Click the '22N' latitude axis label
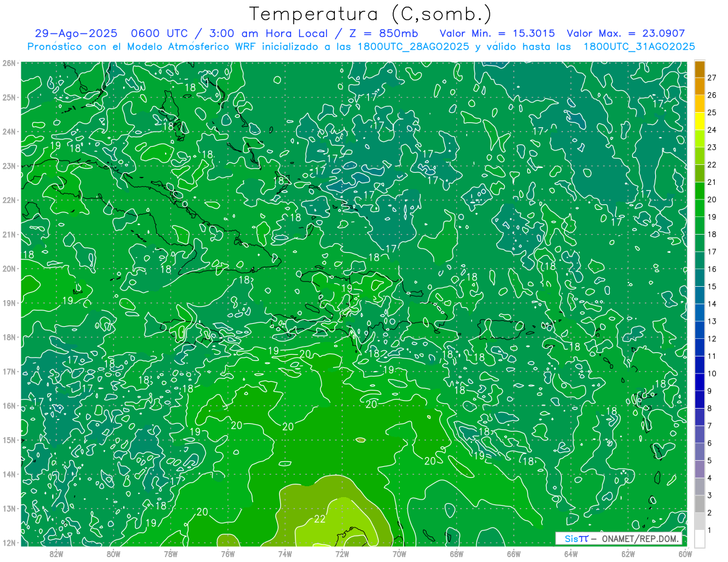This screenshot has width=728, height=562. (x=9, y=200)
